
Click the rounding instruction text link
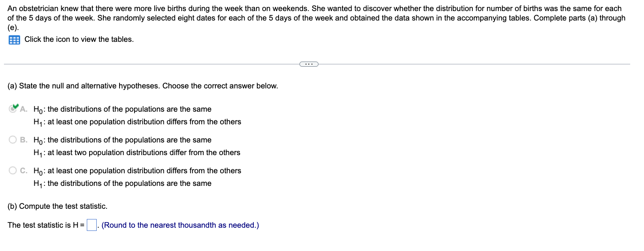180,225
